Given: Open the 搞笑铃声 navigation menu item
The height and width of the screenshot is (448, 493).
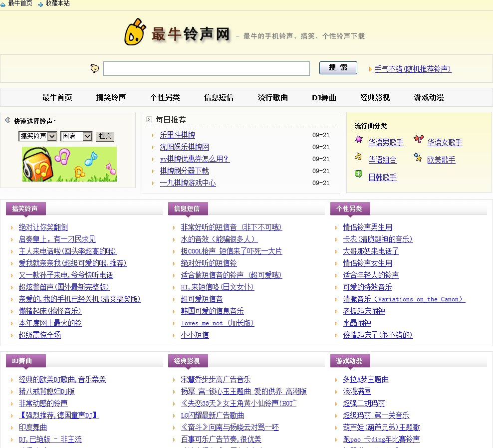Looking at the screenshot, I should pos(111,97).
